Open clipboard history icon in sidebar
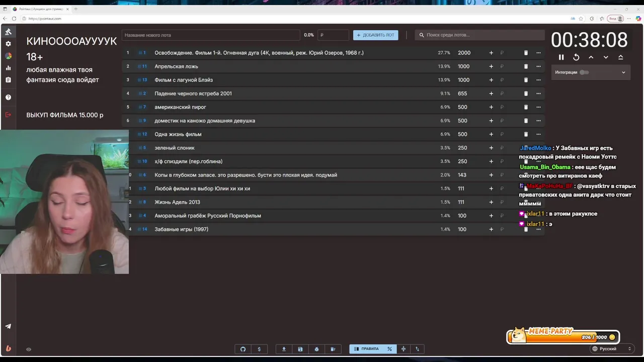 pos(8,80)
